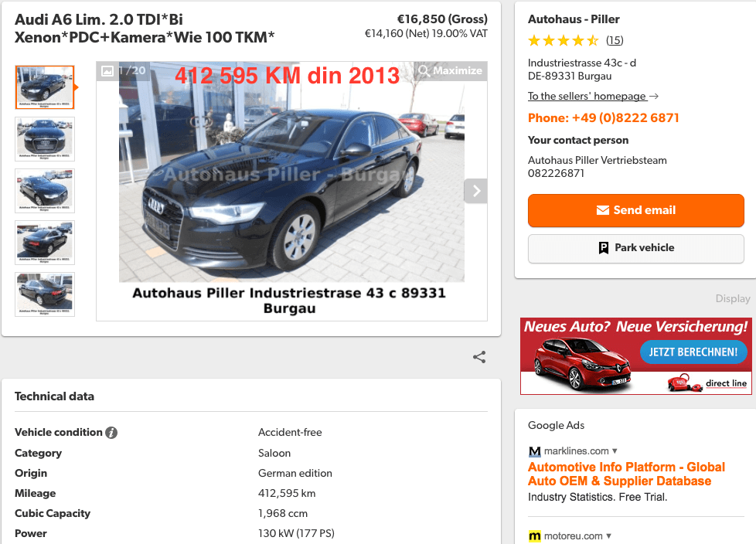The height and width of the screenshot is (544, 756).
Task: Click the Maximize magnifier icon
Action: [x=424, y=71]
